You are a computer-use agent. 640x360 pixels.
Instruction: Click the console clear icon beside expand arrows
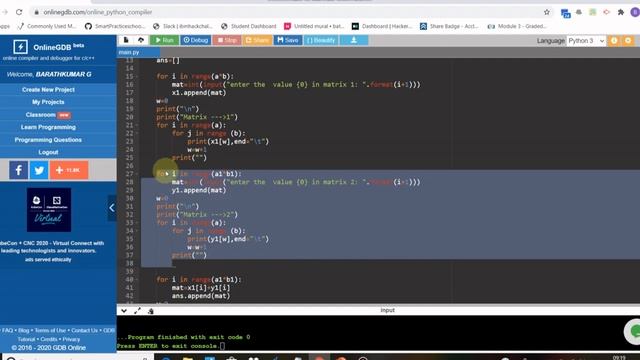pos(151,311)
